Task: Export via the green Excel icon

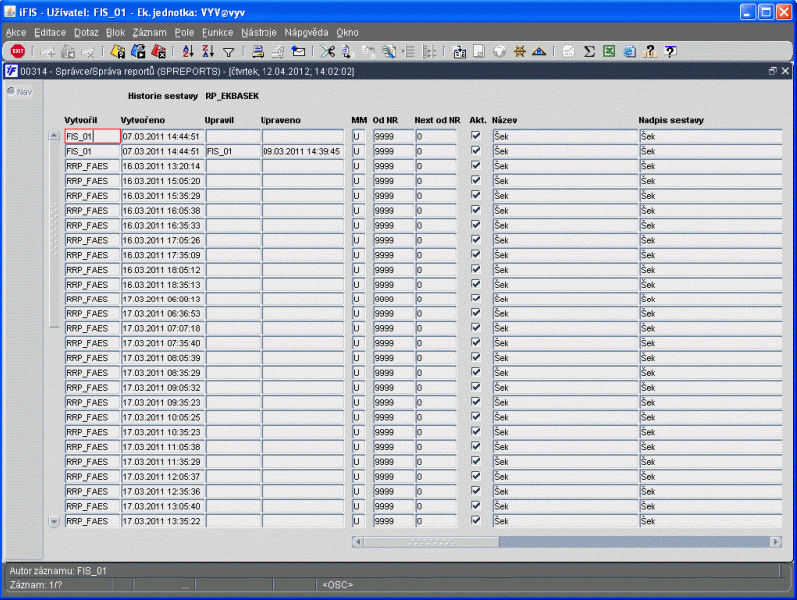Action: pos(609,51)
